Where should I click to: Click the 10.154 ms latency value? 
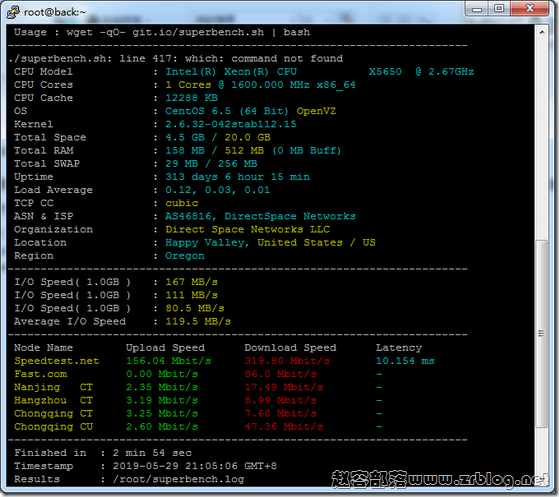[405, 361]
